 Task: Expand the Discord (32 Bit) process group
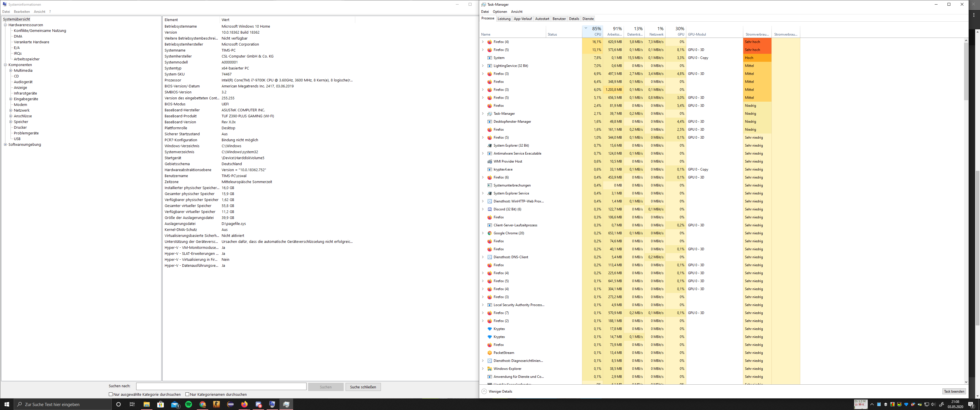[483, 209]
